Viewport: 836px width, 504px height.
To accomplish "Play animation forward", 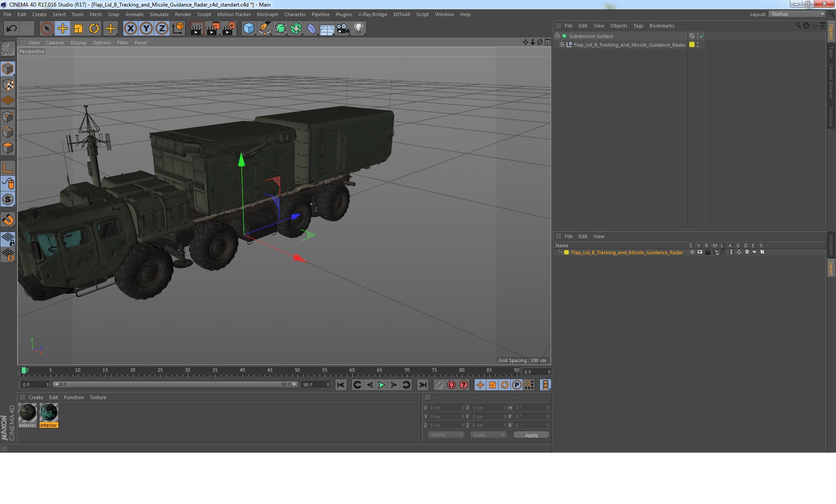I will pos(381,385).
